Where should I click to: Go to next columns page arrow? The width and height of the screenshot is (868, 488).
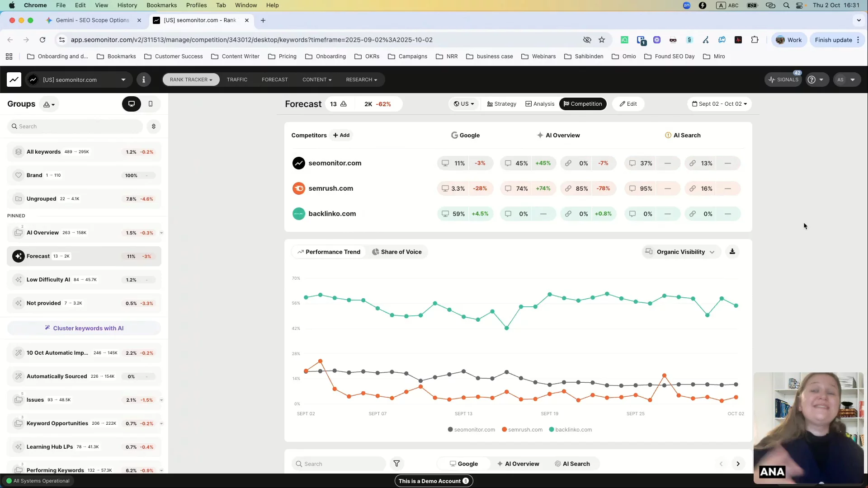tap(738, 464)
